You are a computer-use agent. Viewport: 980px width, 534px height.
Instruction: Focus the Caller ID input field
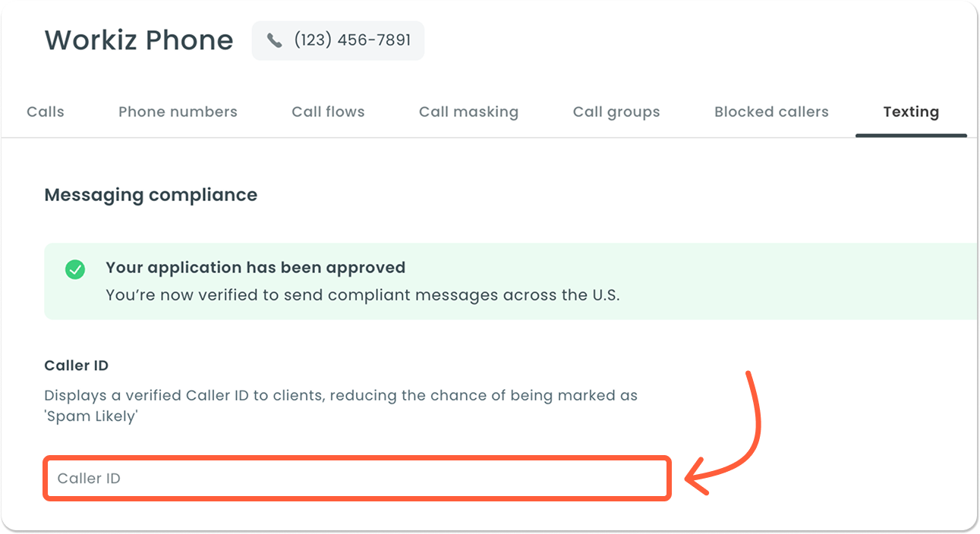coord(357,479)
